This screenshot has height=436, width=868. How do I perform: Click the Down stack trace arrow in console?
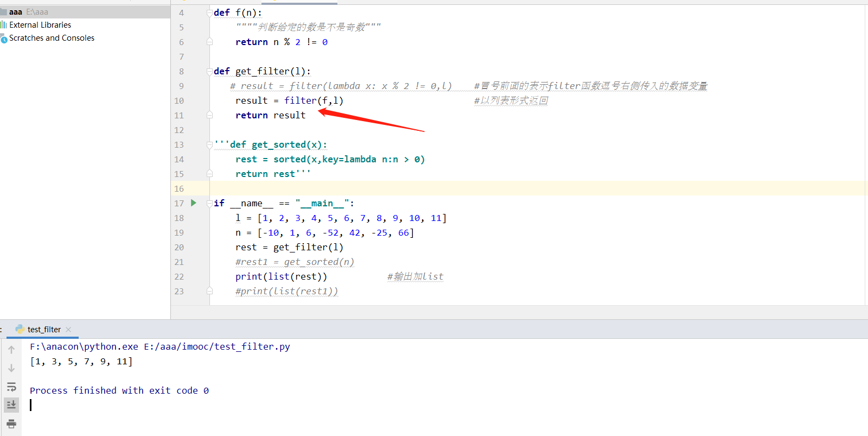(x=11, y=368)
